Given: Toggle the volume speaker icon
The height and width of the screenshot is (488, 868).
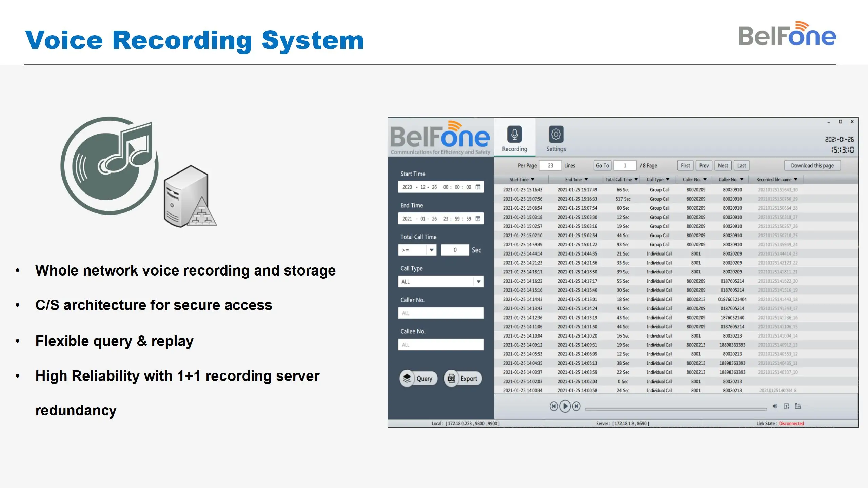Looking at the screenshot, I should (775, 406).
